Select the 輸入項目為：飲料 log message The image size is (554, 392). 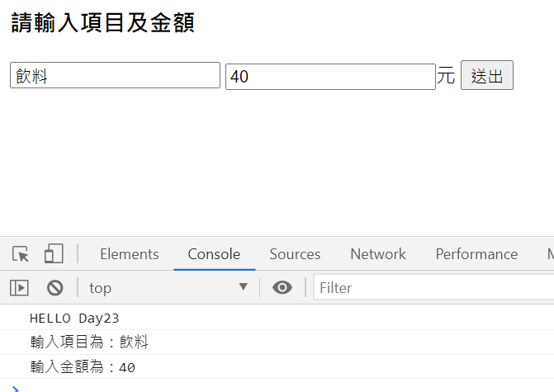click(x=88, y=342)
